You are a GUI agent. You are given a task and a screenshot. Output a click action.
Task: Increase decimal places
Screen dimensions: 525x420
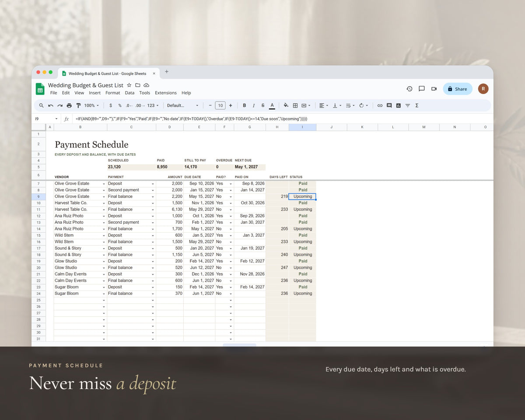tap(139, 105)
